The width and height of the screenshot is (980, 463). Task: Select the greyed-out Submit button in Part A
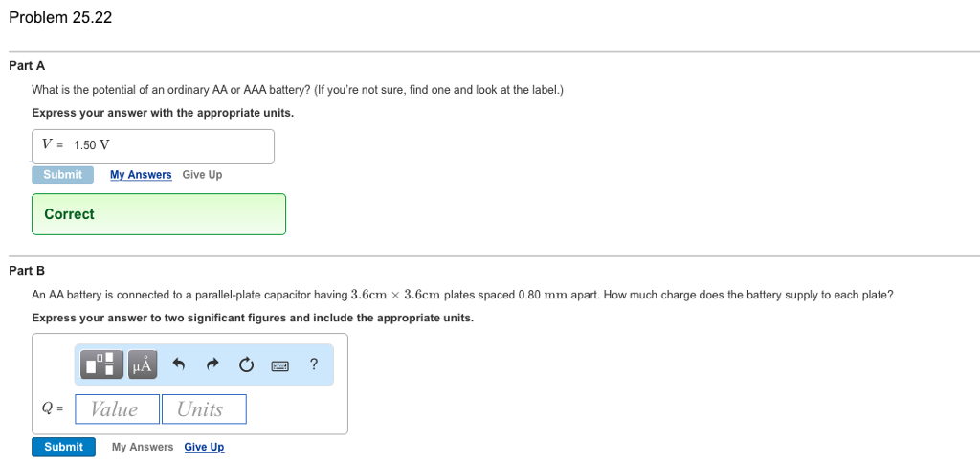coord(62,175)
